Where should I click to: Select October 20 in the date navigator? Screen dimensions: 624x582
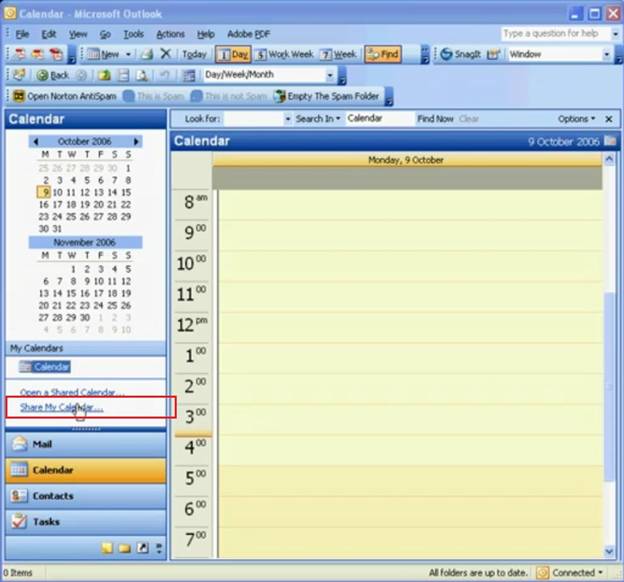(x=99, y=205)
